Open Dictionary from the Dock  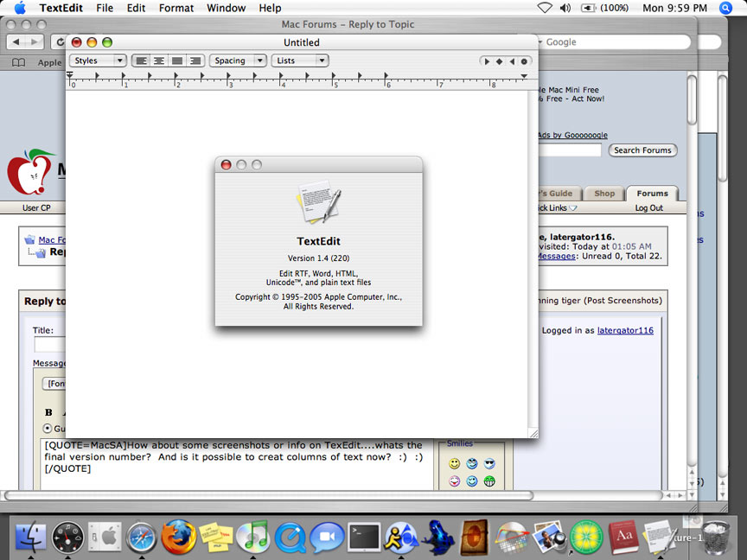[623, 537]
